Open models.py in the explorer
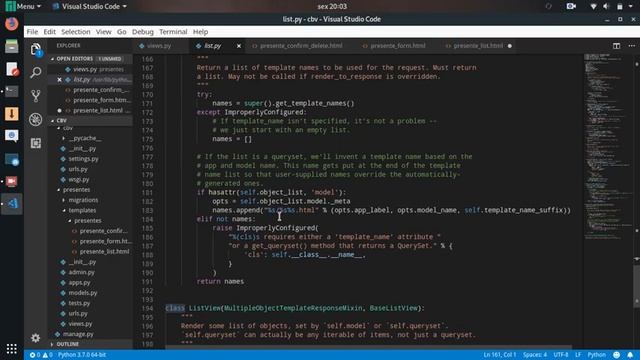The width and height of the screenshot is (640, 360). click(x=82, y=293)
